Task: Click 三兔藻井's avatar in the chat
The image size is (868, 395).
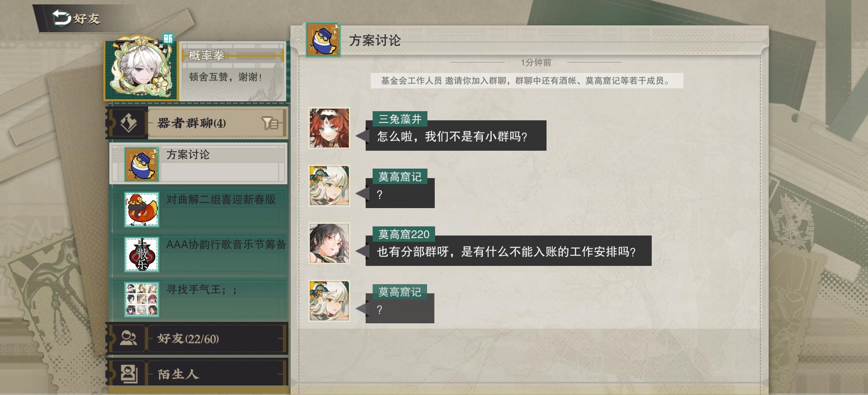Action: (329, 128)
